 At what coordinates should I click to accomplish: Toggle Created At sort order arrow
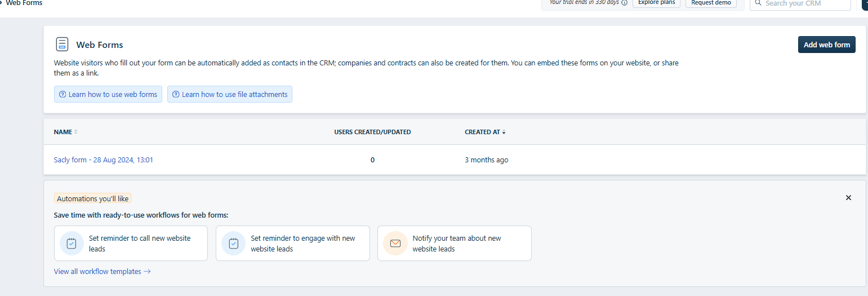504,132
